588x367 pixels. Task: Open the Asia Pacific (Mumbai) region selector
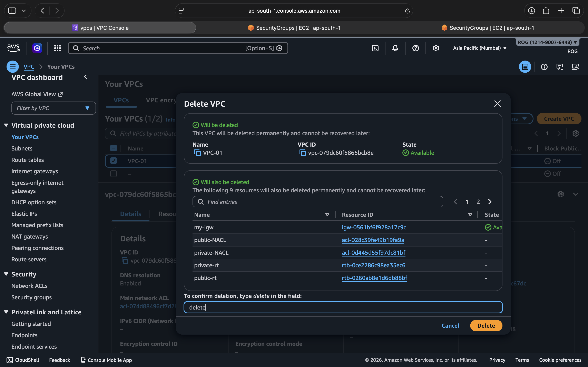click(480, 48)
